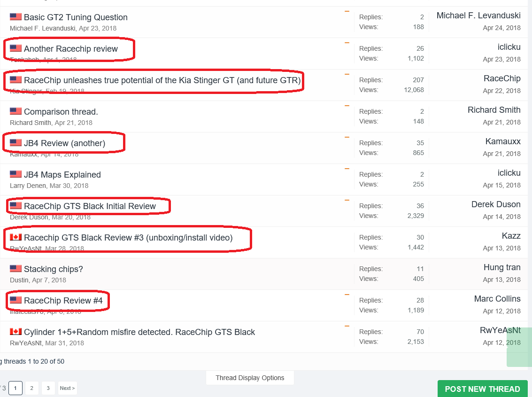Select current page 1 button
The width and height of the screenshot is (532, 397).
(15, 388)
